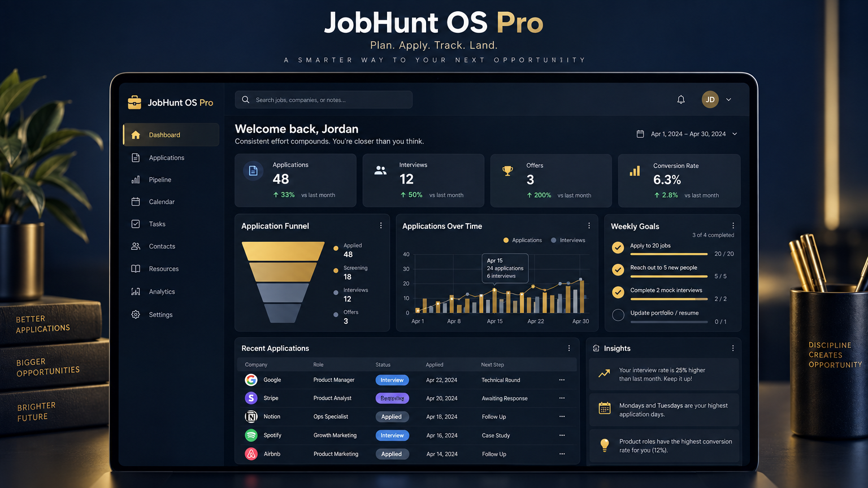Image resolution: width=868 pixels, height=488 pixels.
Task: Check off 'Update portfolio / resume' goal
Action: 618,315
